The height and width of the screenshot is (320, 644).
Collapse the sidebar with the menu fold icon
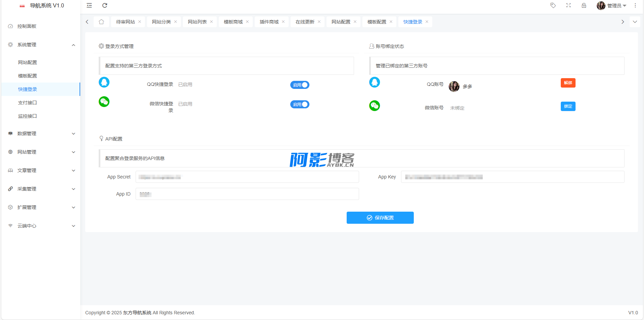(89, 5)
